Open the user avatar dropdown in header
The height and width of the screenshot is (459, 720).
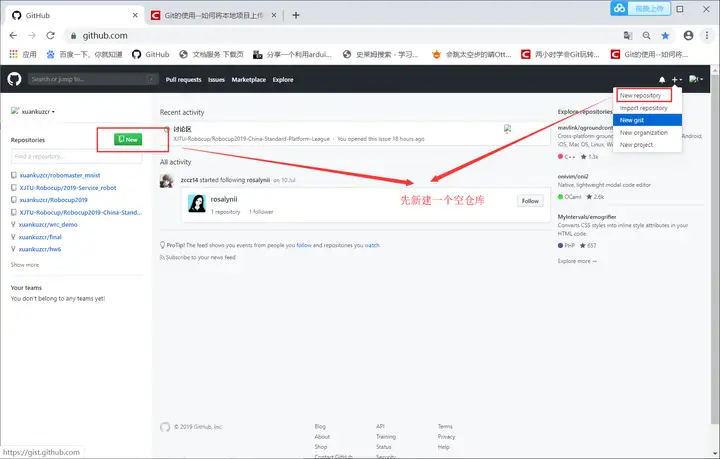[696, 79]
